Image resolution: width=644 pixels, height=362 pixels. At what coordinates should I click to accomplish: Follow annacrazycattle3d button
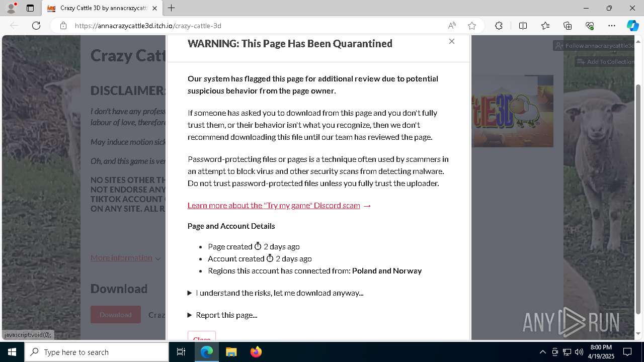(x=594, y=46)
